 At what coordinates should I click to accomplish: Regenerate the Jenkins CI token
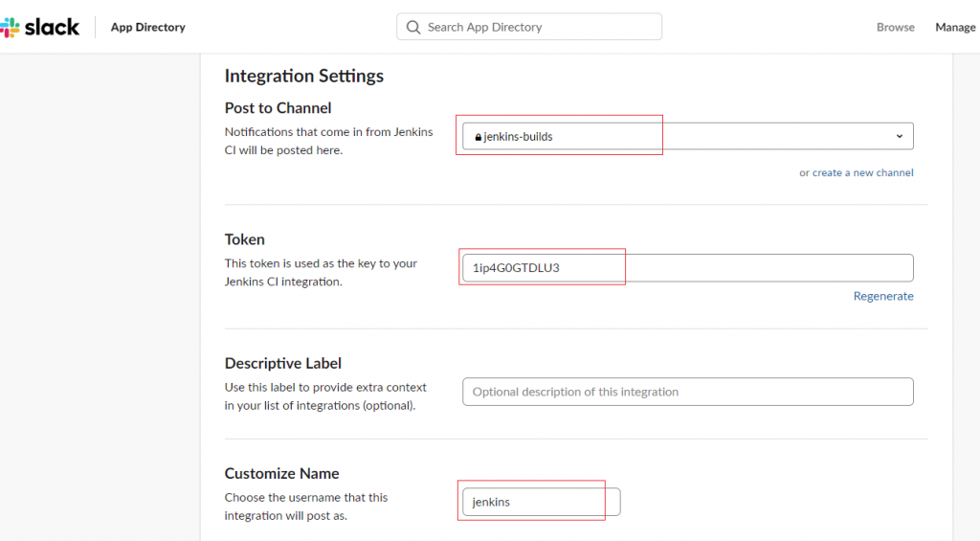882,296
